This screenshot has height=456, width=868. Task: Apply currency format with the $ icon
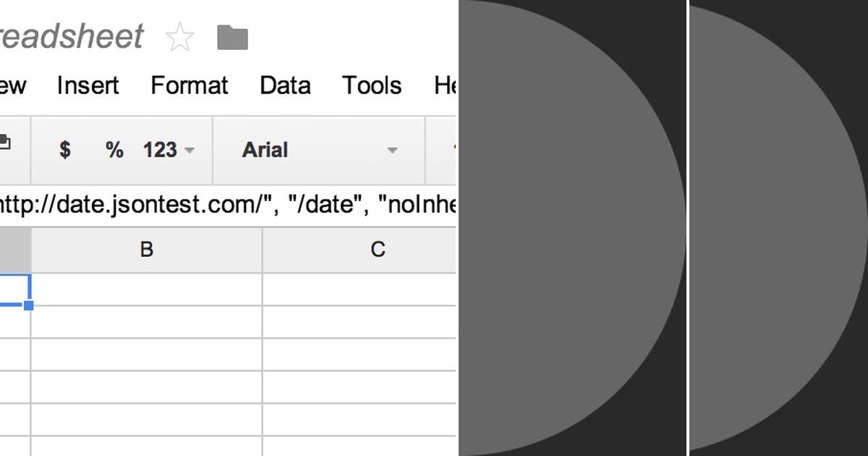click(x=65, y=150)
